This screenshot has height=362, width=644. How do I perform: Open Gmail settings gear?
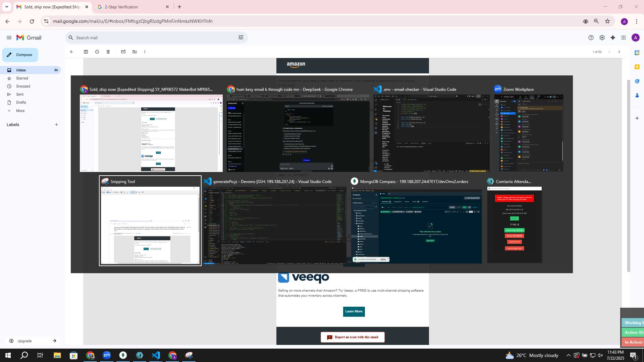(x=602, y=38)
